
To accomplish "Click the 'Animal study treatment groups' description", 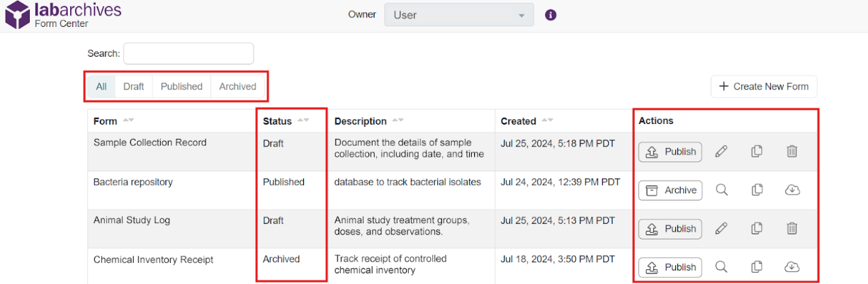I will [402, 226].
